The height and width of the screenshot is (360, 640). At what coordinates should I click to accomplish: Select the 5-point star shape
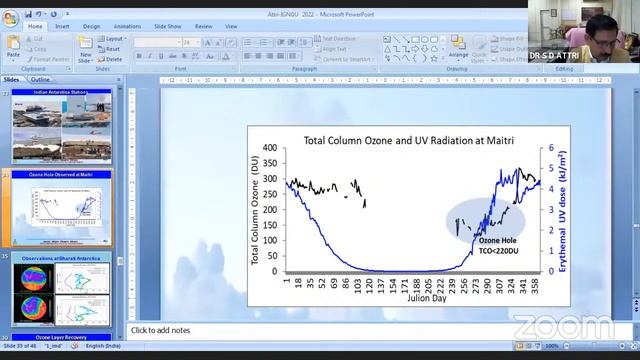tap(434, 59)
